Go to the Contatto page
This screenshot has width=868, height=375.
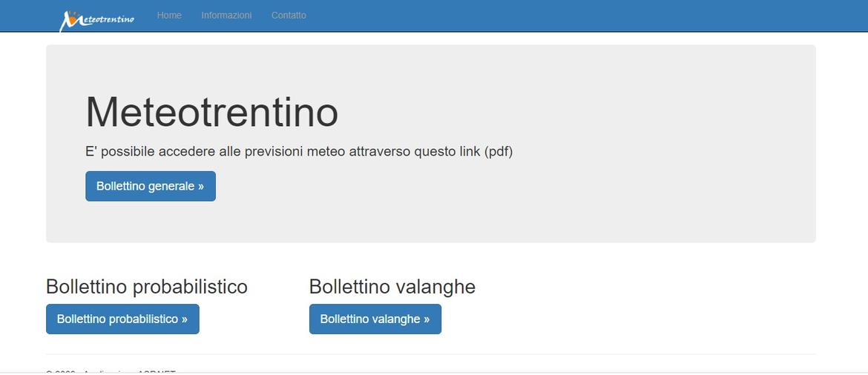coord(289,16)
